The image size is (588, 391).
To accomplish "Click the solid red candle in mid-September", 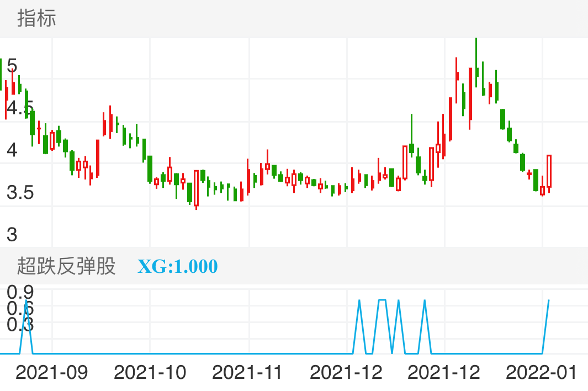I will [98, 157].
